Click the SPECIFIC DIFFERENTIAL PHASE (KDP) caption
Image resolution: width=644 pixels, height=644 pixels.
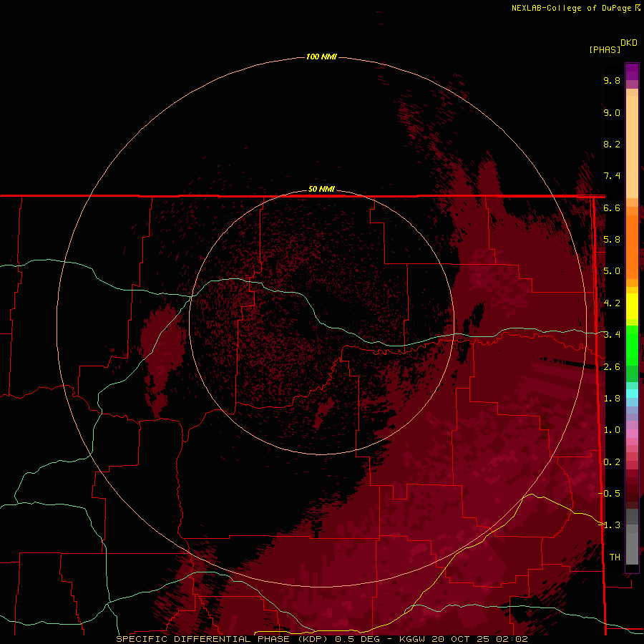point(222,639)
